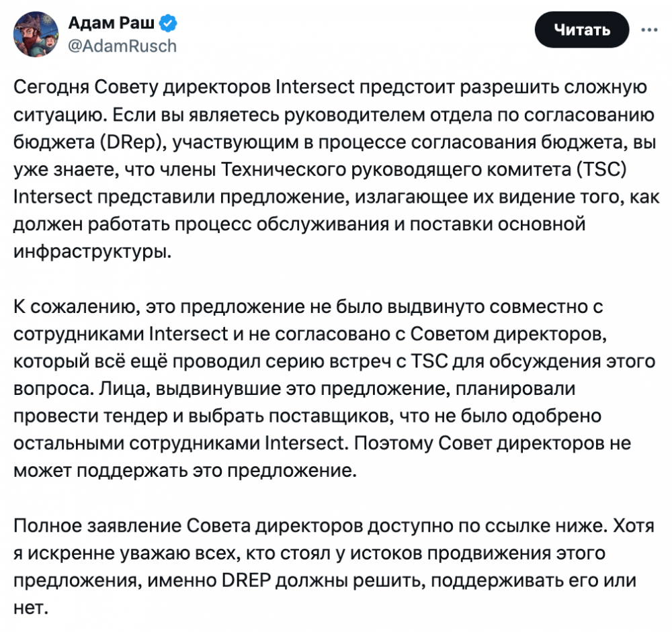This screenshot has height=632, width=672.
Task: Open Адам Раш profile avatar picture
Action: (x=34, y=34)
